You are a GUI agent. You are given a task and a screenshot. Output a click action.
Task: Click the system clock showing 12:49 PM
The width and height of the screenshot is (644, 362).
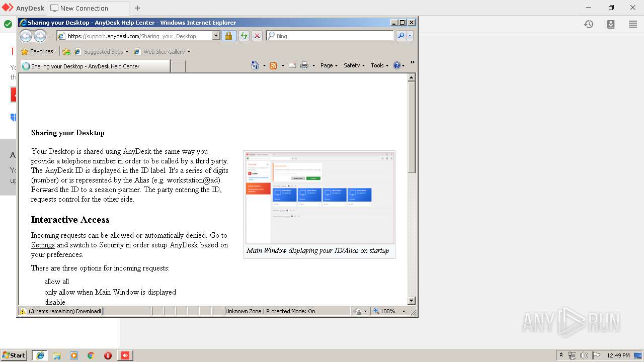tap(618, 355)
